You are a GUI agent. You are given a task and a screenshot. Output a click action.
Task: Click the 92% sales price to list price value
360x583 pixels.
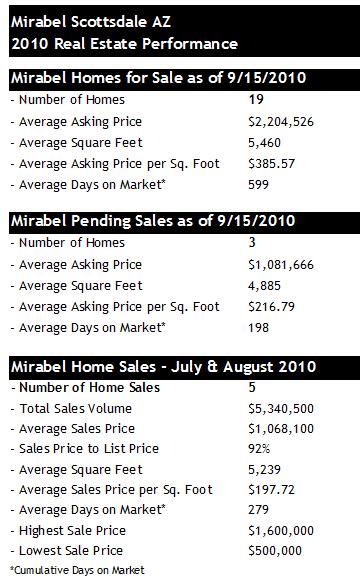pyautogui.click(x=259, y=449)
